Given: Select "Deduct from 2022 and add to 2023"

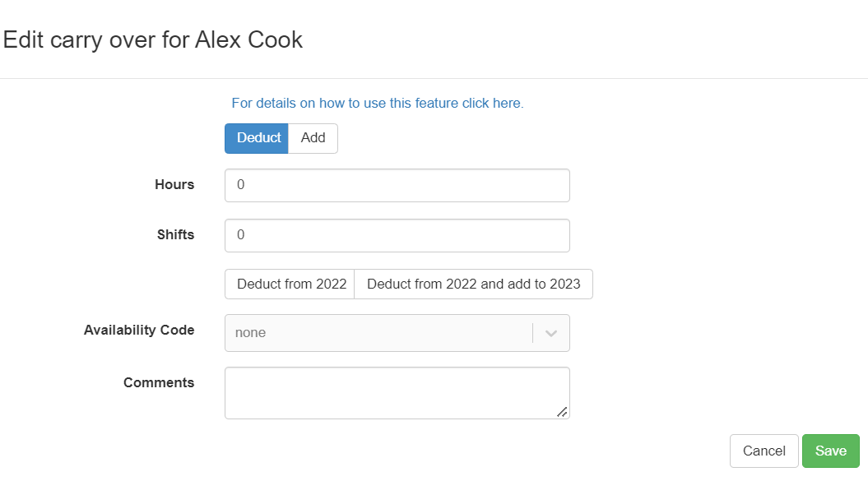Looking at the screenshot, I should click(x=473, y=284).
